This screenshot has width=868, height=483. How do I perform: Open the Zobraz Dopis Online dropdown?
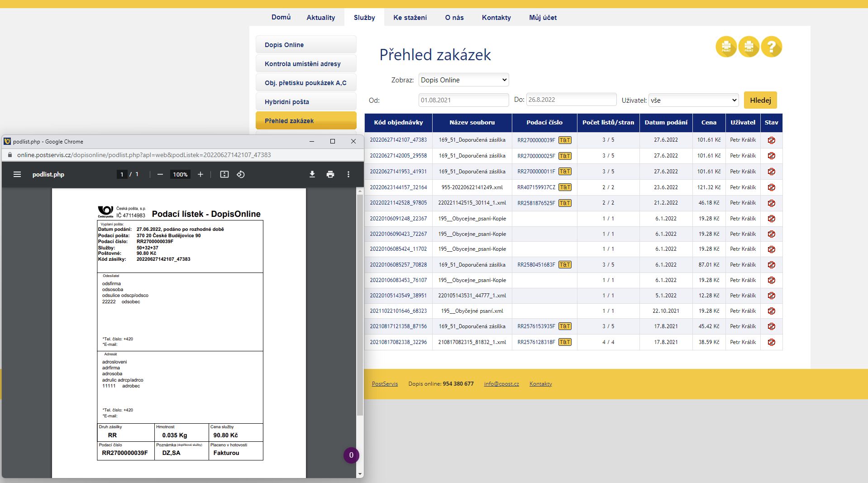463,80
